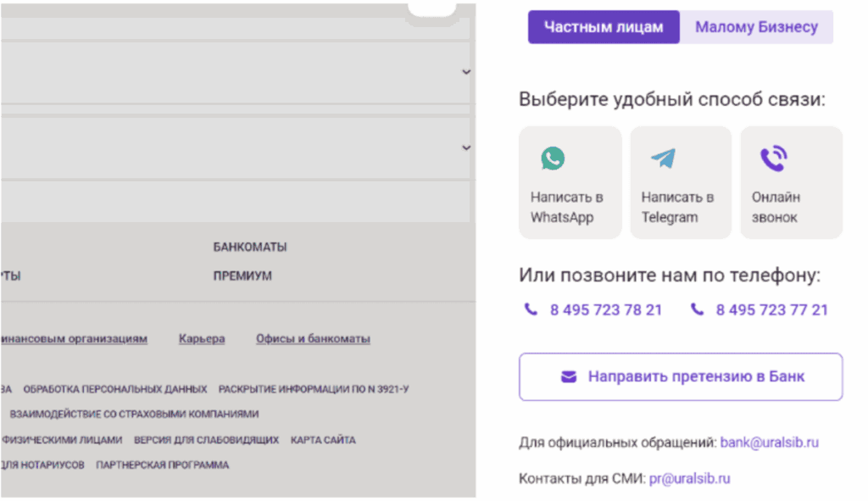Viewport: 868px width, 501px height.
Task: Switch to the Частным лицам tab
Action: tap(604, 26)
